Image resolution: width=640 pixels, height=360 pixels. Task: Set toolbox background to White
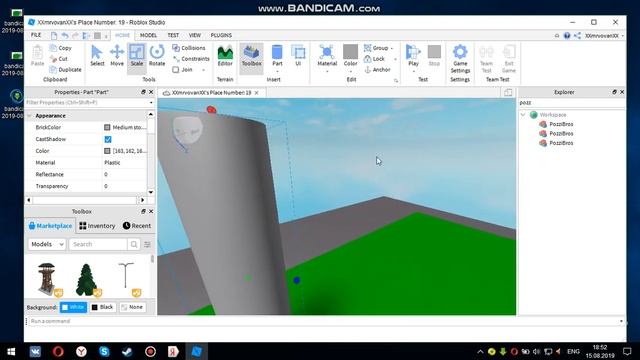pos(73,307)
